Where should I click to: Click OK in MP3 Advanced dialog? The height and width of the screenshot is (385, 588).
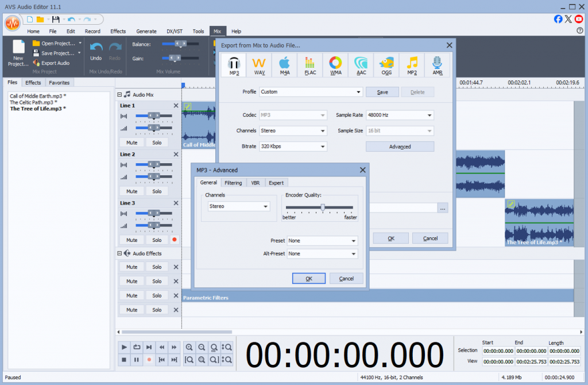308,278
